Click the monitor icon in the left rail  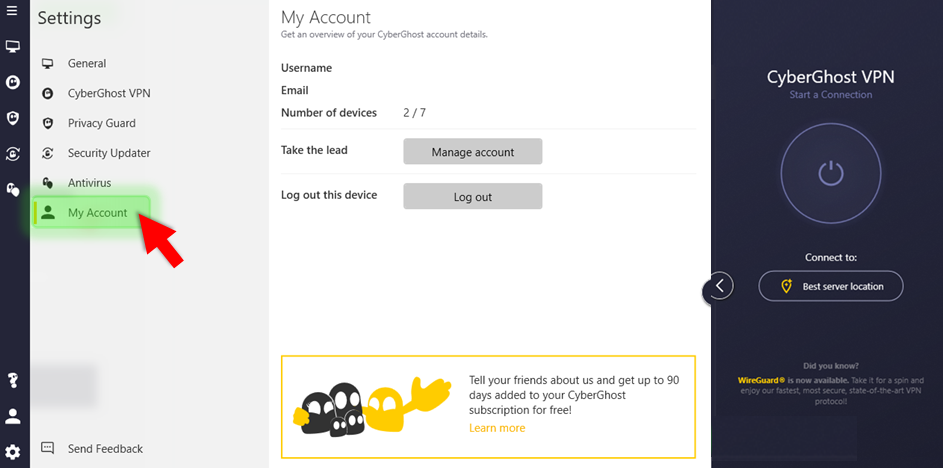[x=13, y=47]
